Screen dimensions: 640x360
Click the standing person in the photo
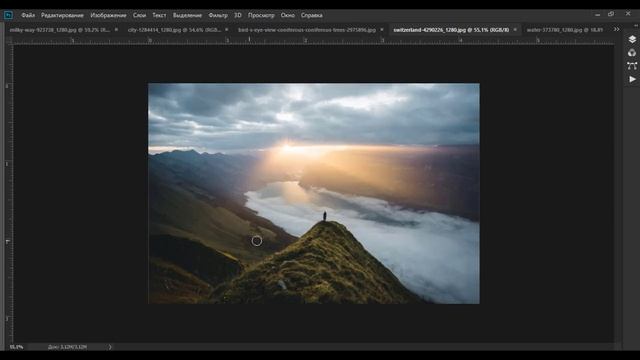point(324,216)
